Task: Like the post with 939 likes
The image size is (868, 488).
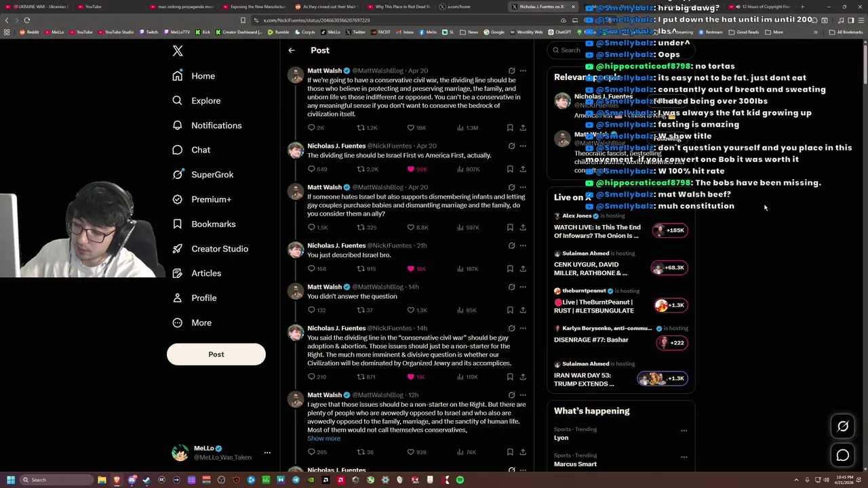Action: (416, 452)
